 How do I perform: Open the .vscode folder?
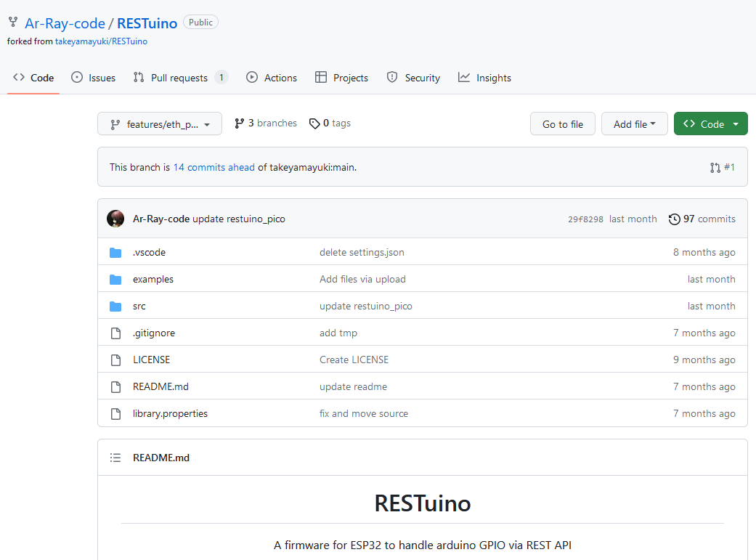coord(149,252)
